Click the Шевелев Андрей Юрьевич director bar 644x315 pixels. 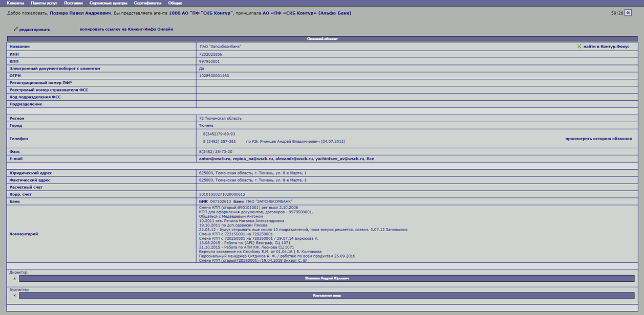[x=327, y=279]
